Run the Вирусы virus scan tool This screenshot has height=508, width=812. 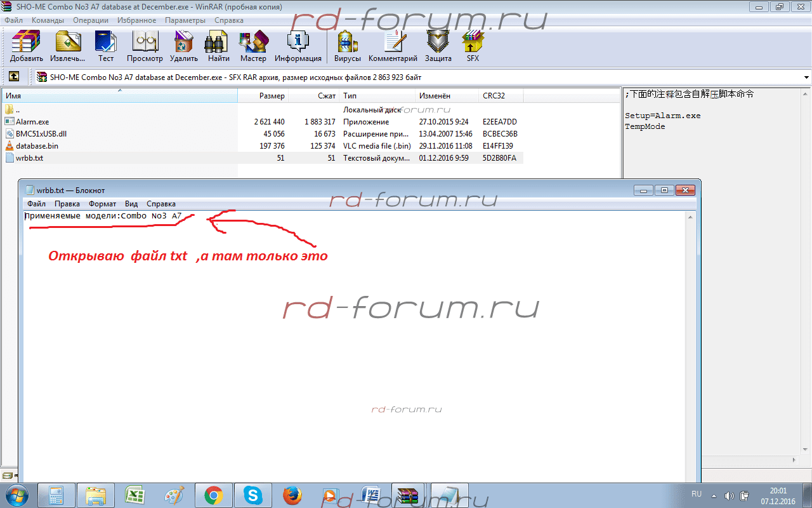coord(347,46)
